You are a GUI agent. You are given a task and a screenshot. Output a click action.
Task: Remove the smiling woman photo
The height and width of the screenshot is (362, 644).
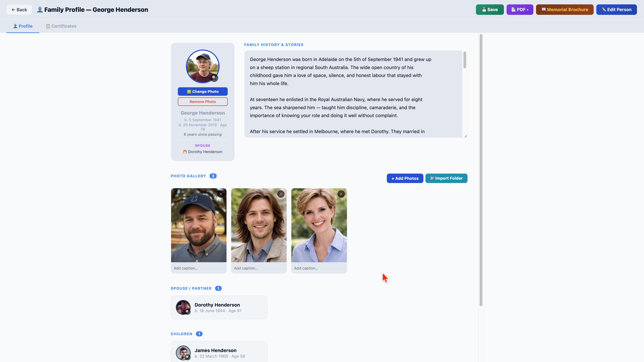click(341, 194)
